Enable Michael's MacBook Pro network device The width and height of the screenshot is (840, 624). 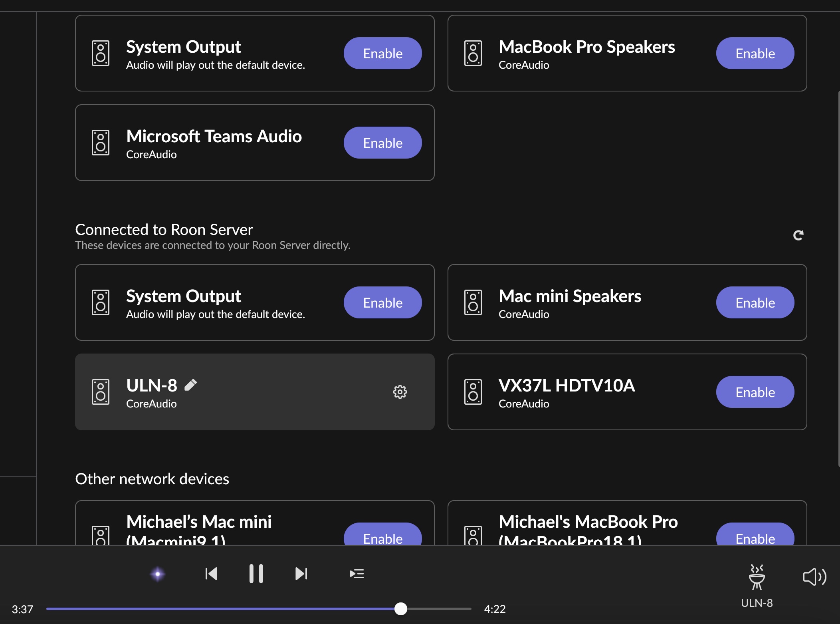755,539
